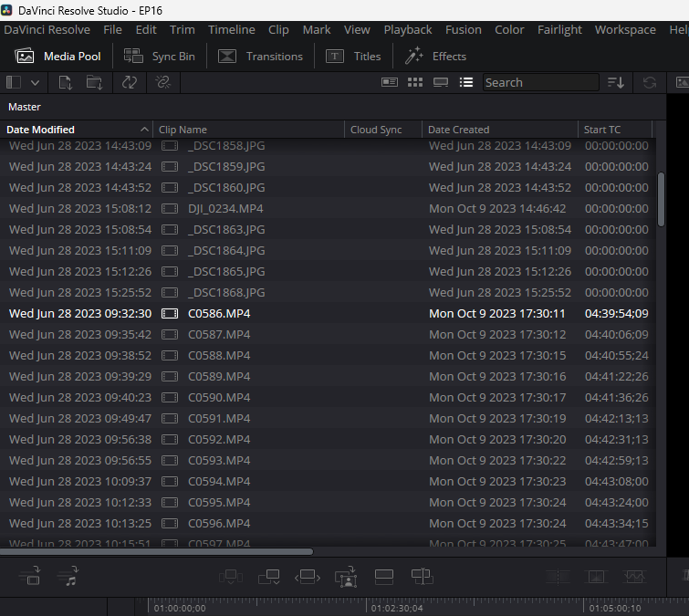Sort by the Date Modified column
Image resolution: width=689 pixels, height=616 pixels.
(40, 130)
